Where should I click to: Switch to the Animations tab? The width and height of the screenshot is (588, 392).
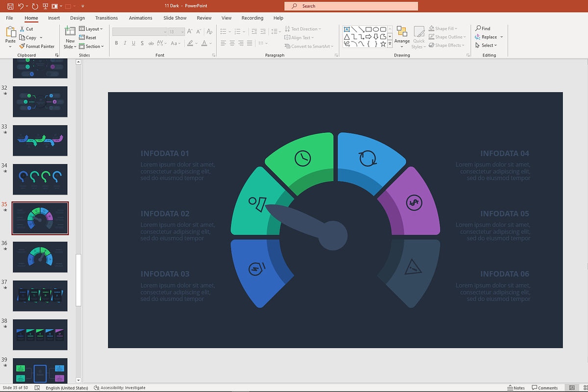141,18
